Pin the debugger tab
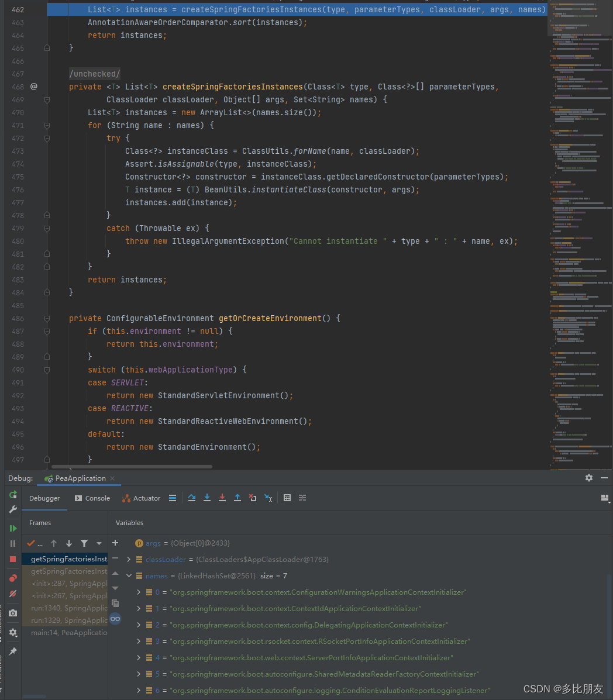This screenshot has height=700, width=613. (13, 650)
